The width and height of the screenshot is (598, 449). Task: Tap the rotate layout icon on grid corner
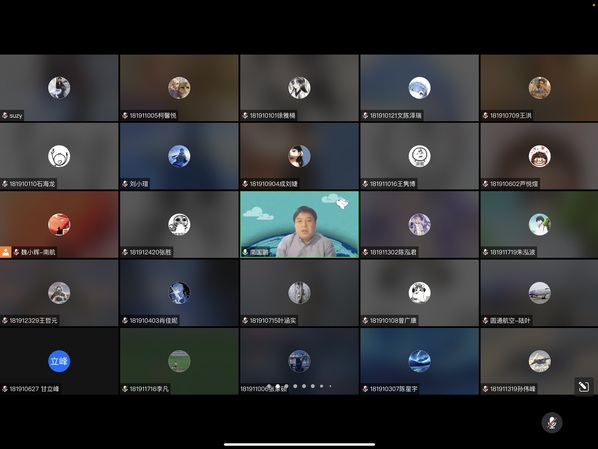584,387
